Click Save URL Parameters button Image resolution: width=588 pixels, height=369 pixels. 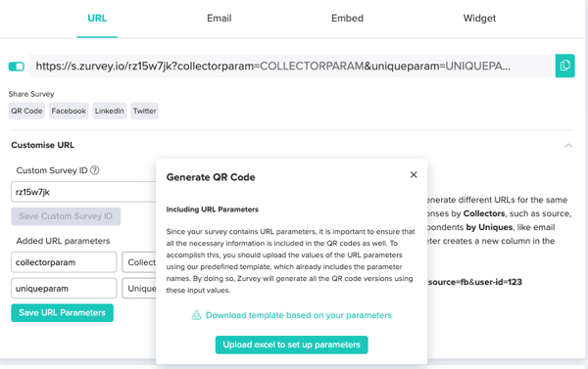[63, 313]
